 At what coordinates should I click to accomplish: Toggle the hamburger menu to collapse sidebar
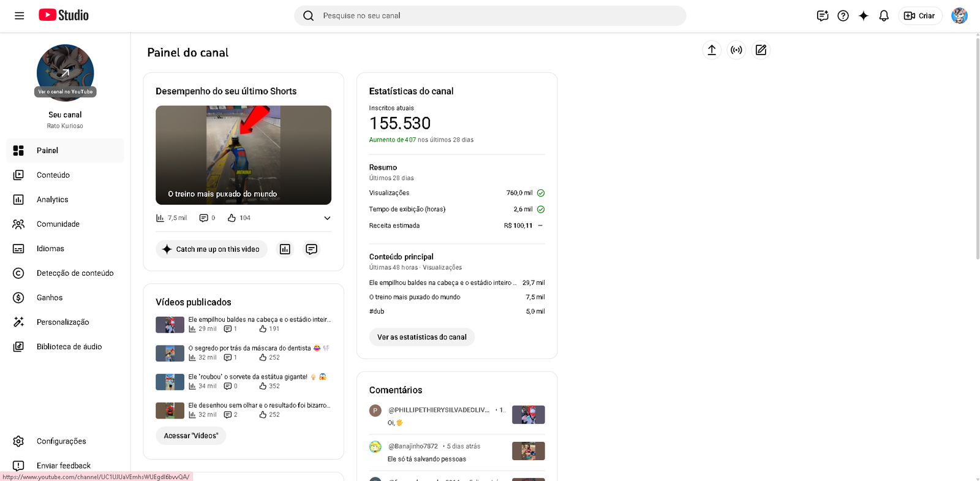pyautogui.click(x=20, y=16)
